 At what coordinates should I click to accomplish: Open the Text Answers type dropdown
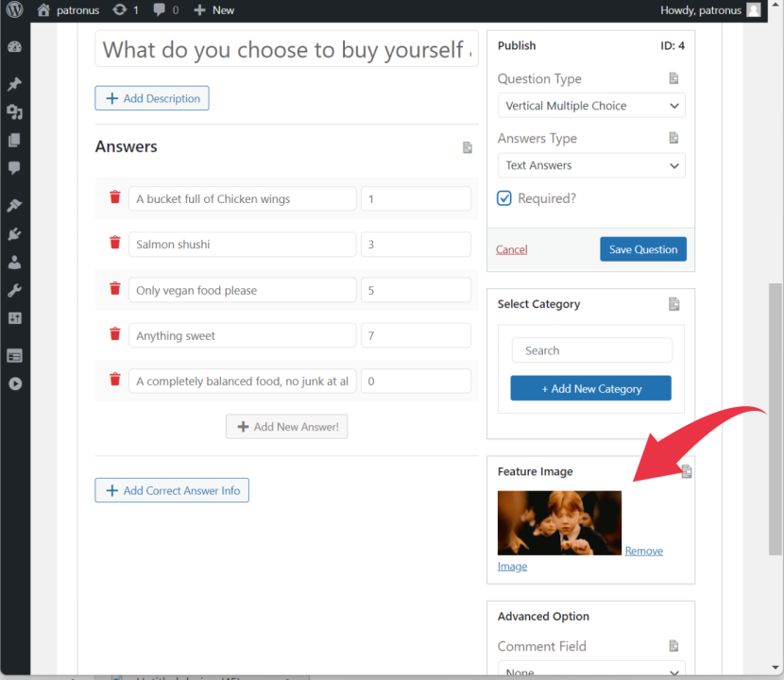(591, 165)
